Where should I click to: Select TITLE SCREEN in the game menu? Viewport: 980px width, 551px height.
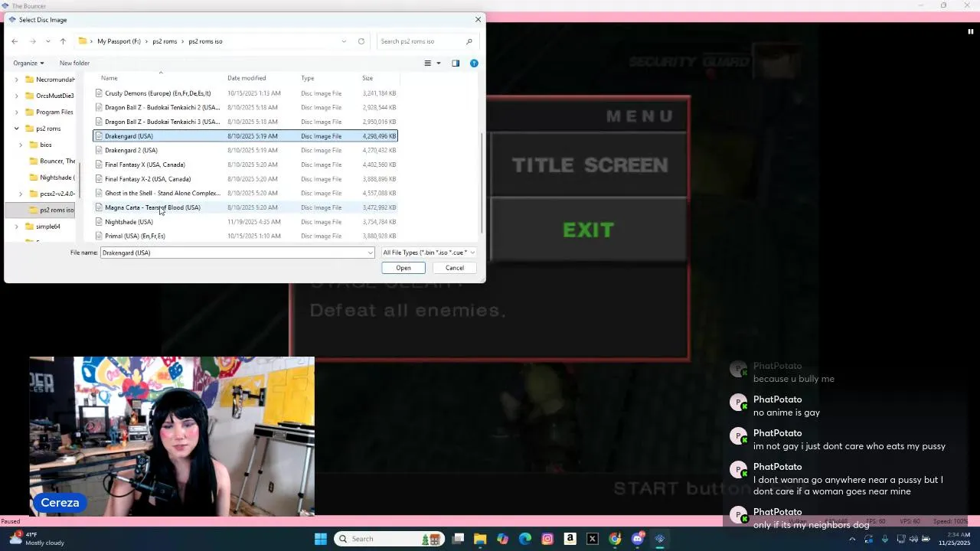(590, 165)
